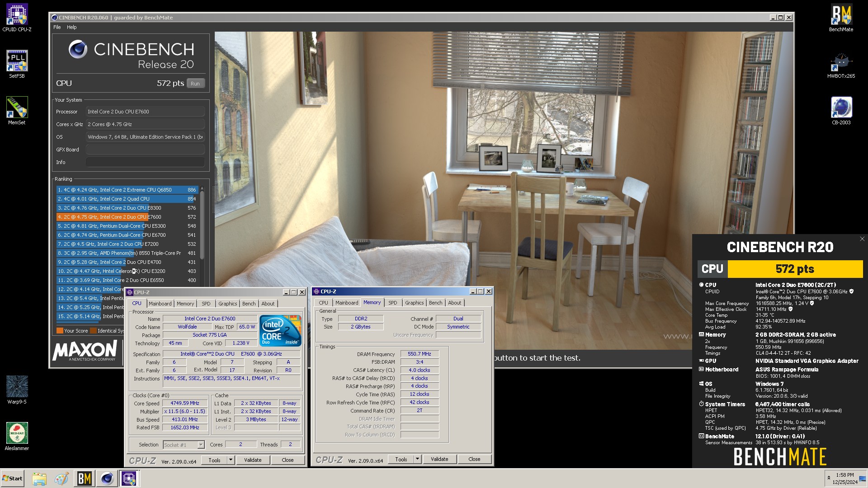The height and width of the screenshot is (488, 868).
Task: Select the Warp9-S desktop icon
Action: pos(17,389)
